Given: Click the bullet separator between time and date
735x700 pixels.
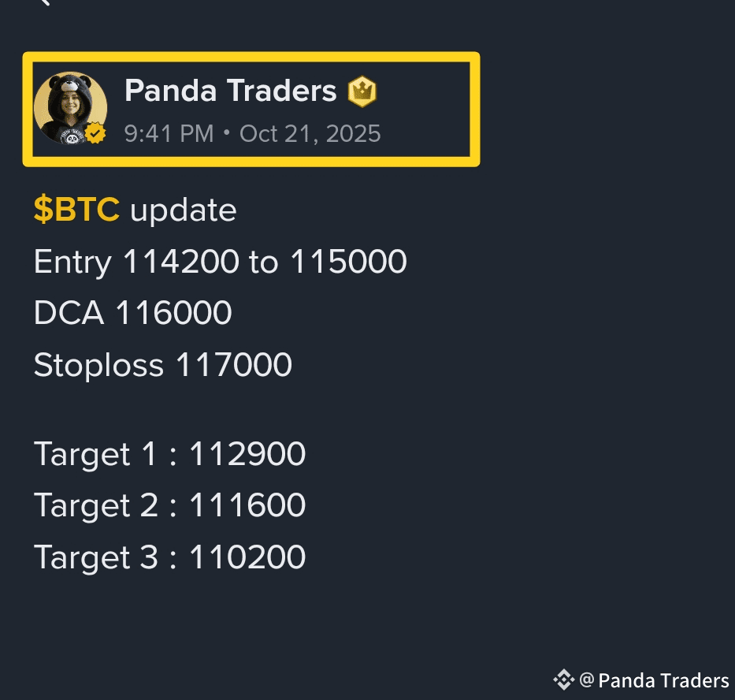Looking at the screenshot, I should coord(227,133).
